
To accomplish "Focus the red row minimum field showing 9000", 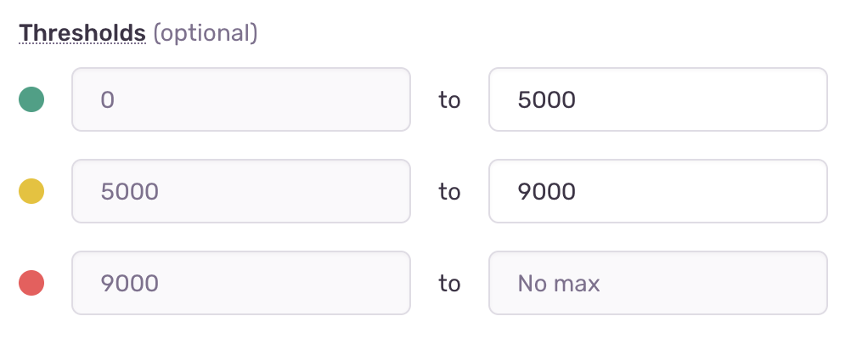I will [x=241, y=283].
